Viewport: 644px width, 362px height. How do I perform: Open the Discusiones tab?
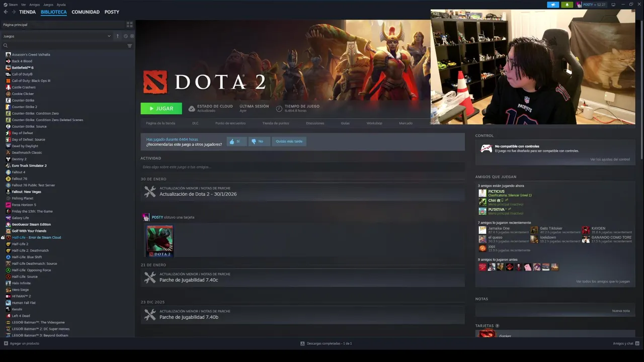click(x=315, y=123)
